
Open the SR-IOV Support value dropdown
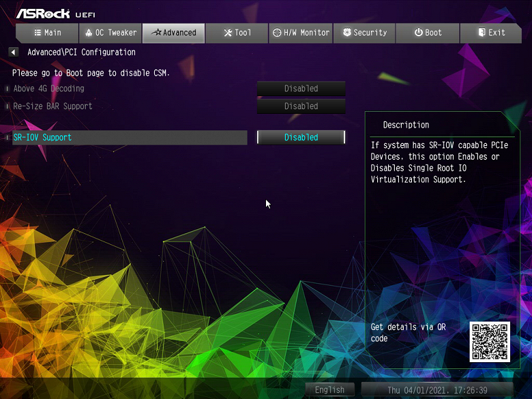(x=301, y=137)
